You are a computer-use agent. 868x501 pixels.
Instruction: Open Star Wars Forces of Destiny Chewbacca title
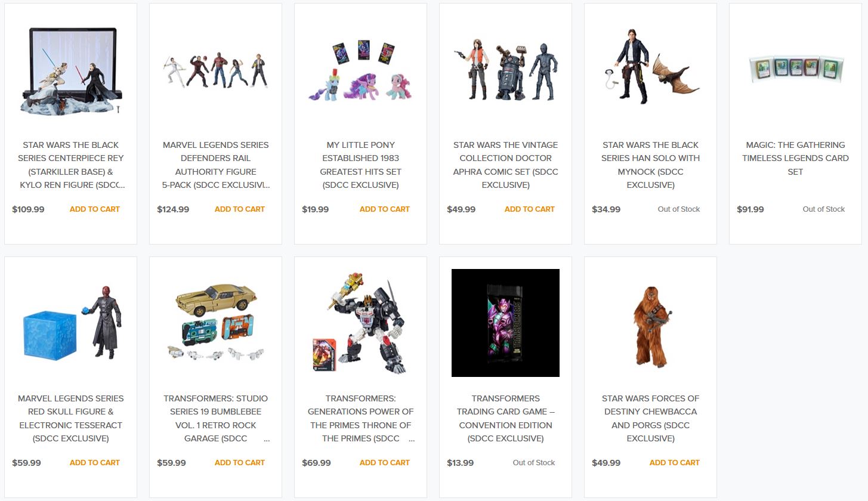pos(650,419)
